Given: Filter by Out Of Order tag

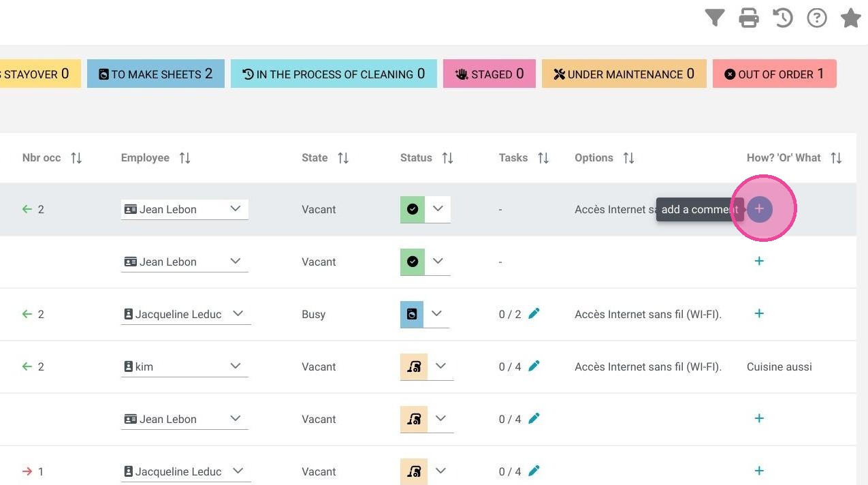Looking at the screenshot, I should 774,74.
